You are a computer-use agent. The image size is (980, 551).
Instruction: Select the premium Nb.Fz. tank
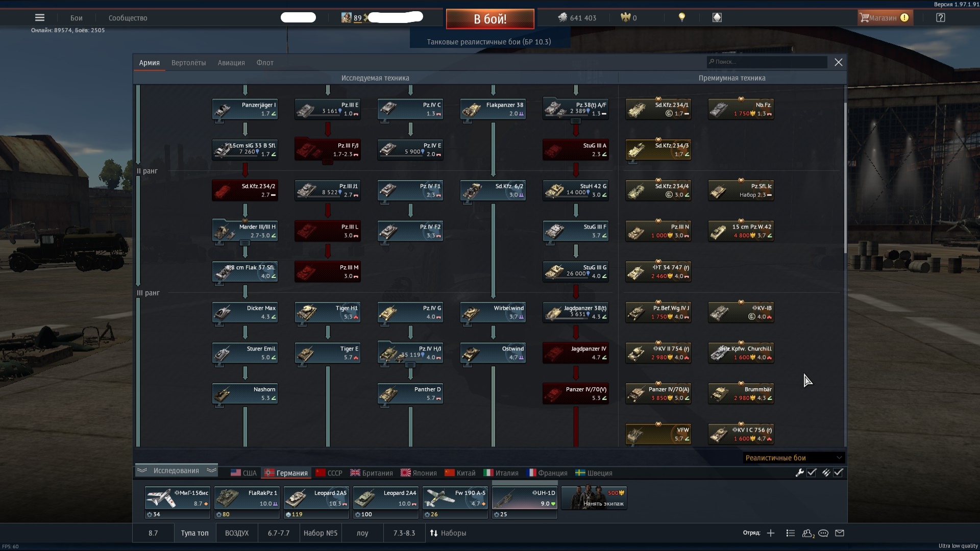tap(741, 109)
